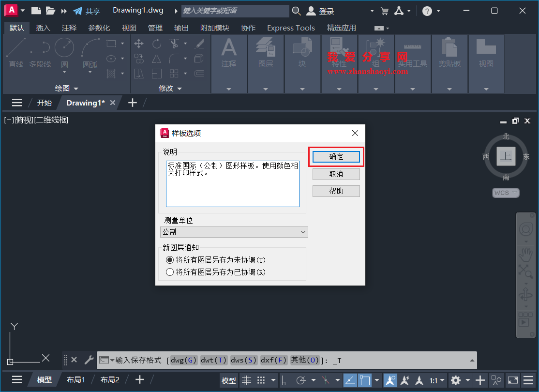Screen dimensions: 539x392
Task: Select the Rotate tool in Modify panel
Action: (157, 44)
